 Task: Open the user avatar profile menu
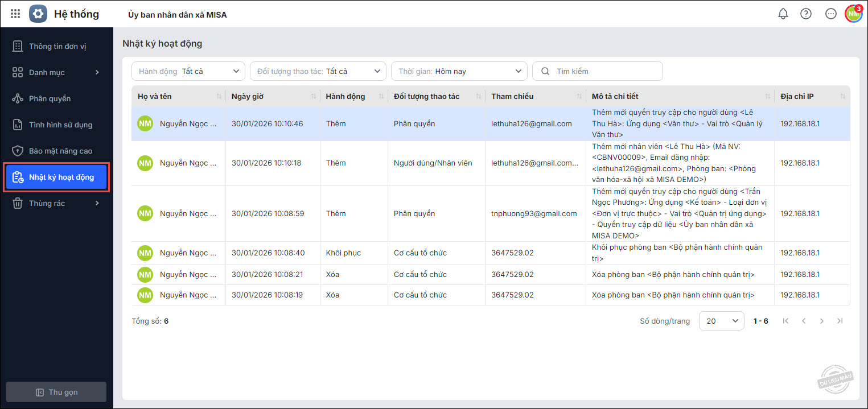853,14
